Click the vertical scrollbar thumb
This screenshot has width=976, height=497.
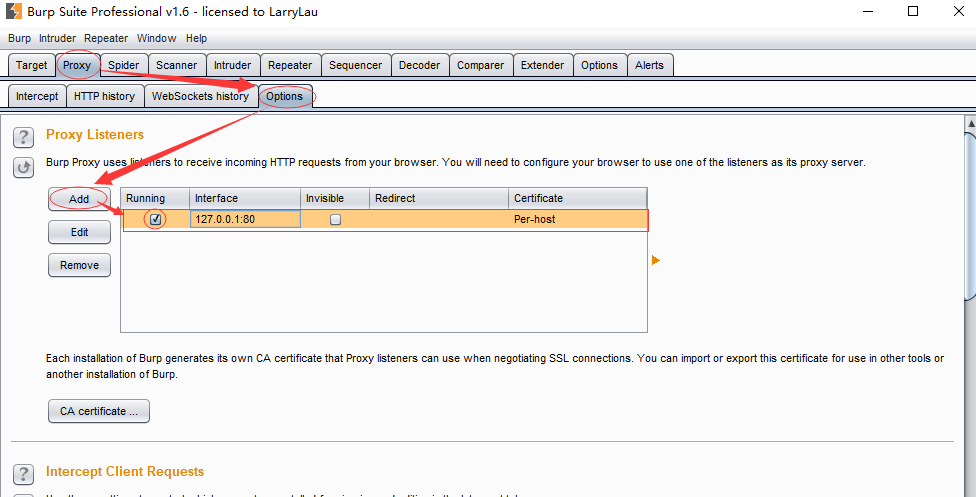[970, 217]
